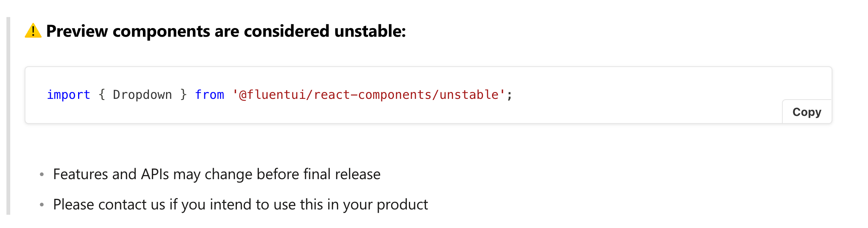Click the Copy button in code block

(807, 112)
